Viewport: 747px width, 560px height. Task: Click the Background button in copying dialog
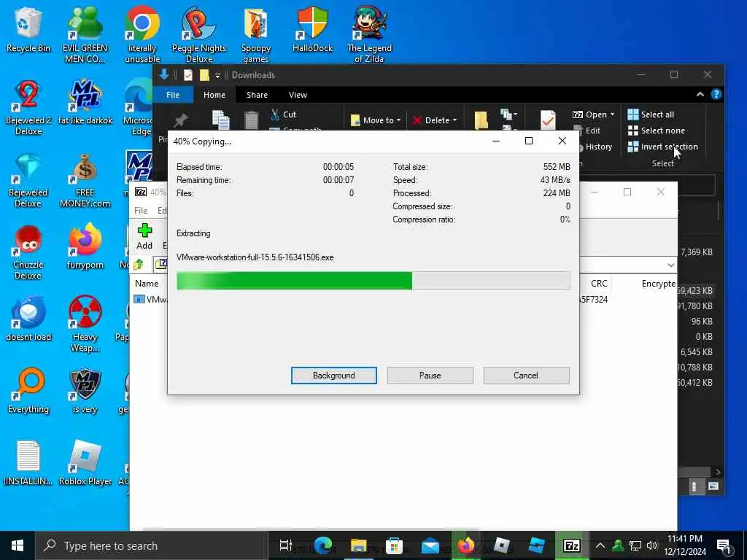pyautogui.click(x=333, y=376)
